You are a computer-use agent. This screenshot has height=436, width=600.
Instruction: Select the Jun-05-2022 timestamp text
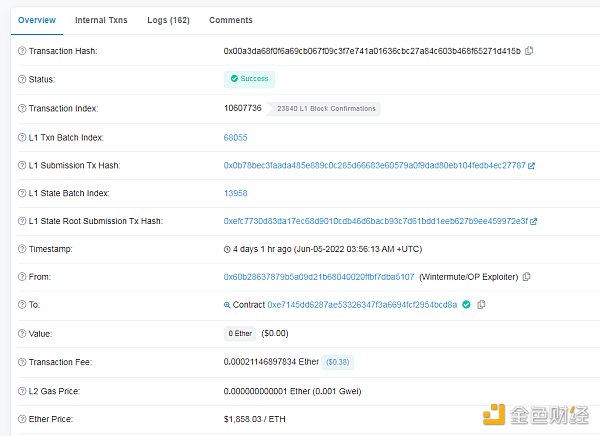[x=358, y=249]
